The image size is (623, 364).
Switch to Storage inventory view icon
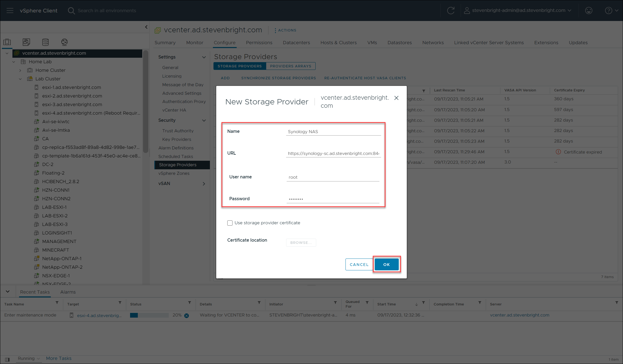(45, 42)
